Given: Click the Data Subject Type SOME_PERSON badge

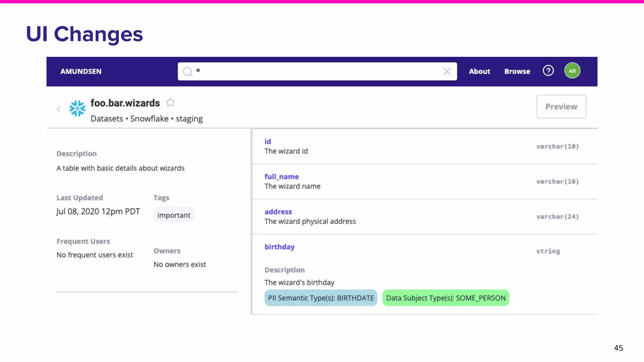Looking at the screenshot, I should pyautogui.click(x=446, y=298).
